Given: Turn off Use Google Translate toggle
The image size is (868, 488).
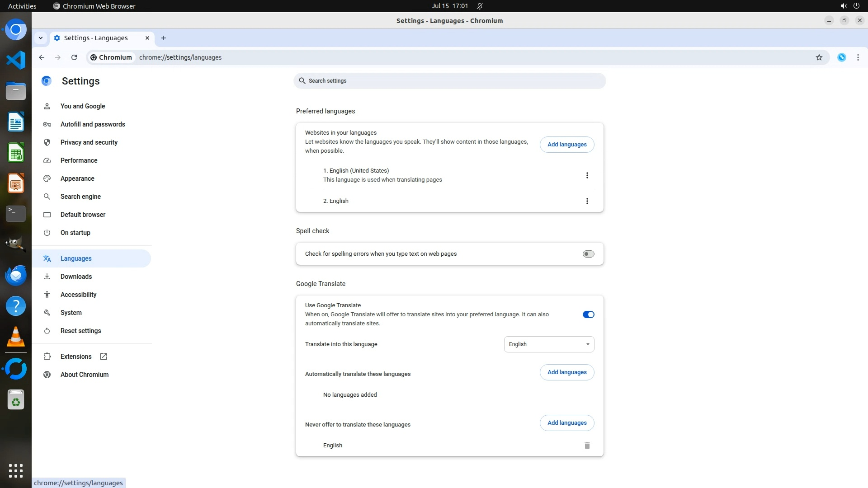Looking at the screenshot, I should tap(588, 314).
